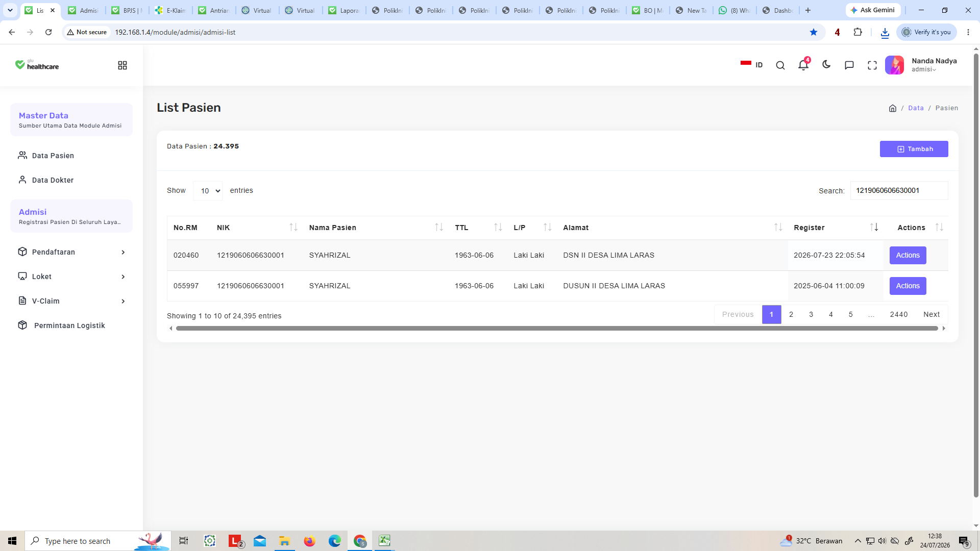This screenshot has height=551, width=980.
Task: Switch to dark mode moon icon
Action: 826,65
